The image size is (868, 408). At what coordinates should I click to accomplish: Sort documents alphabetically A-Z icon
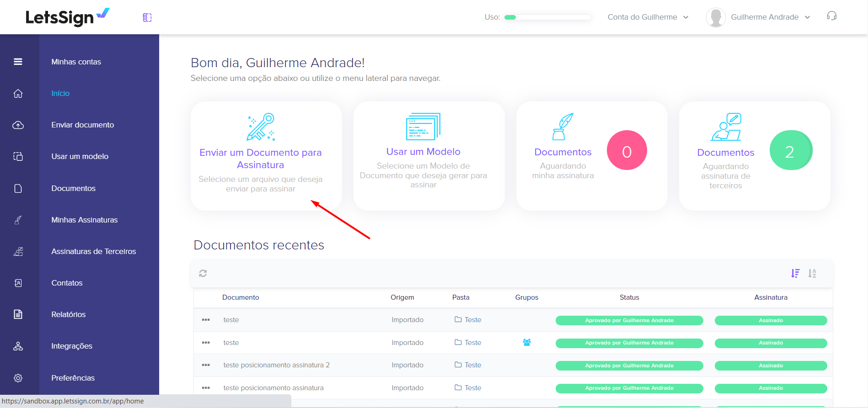click(x=812, y=273)
